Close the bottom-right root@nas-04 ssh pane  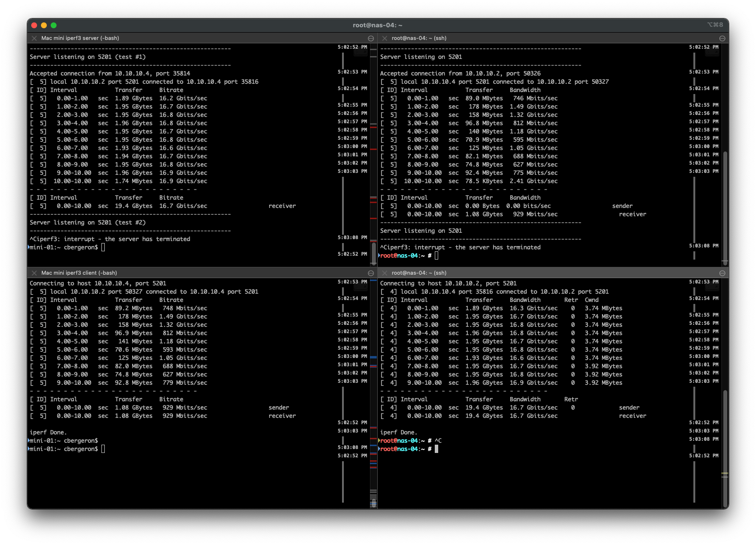pos(385,273)
